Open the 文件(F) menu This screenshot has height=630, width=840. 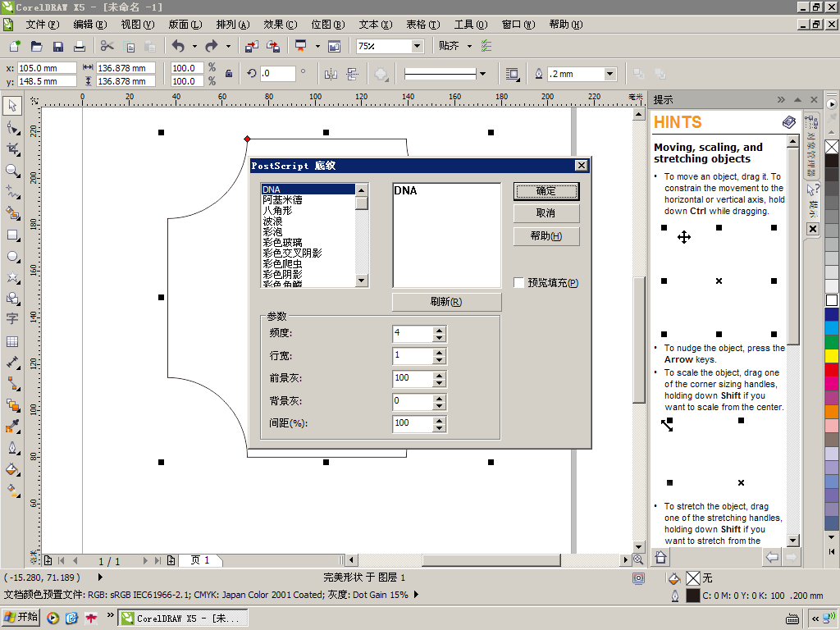43,25
